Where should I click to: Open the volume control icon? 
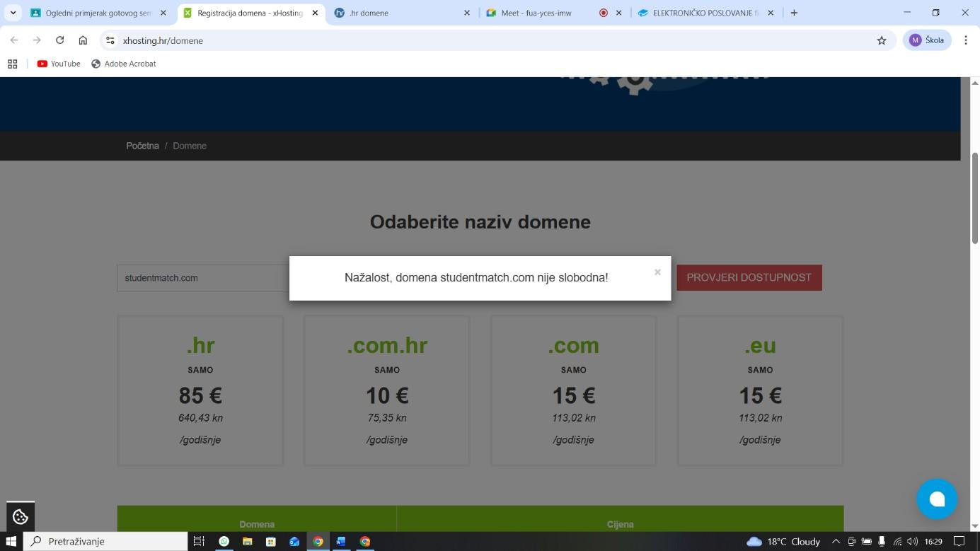tap(912, 541)
